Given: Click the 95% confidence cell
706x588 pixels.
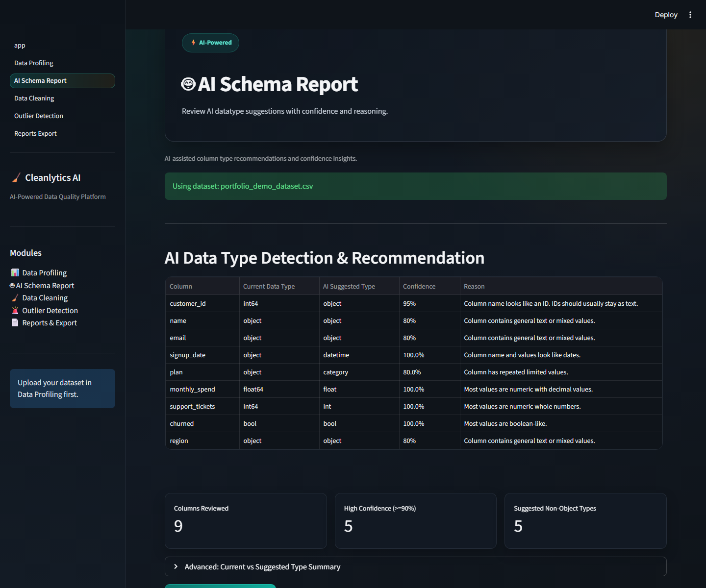Looking at the screenshot, I should pos(429,303).
